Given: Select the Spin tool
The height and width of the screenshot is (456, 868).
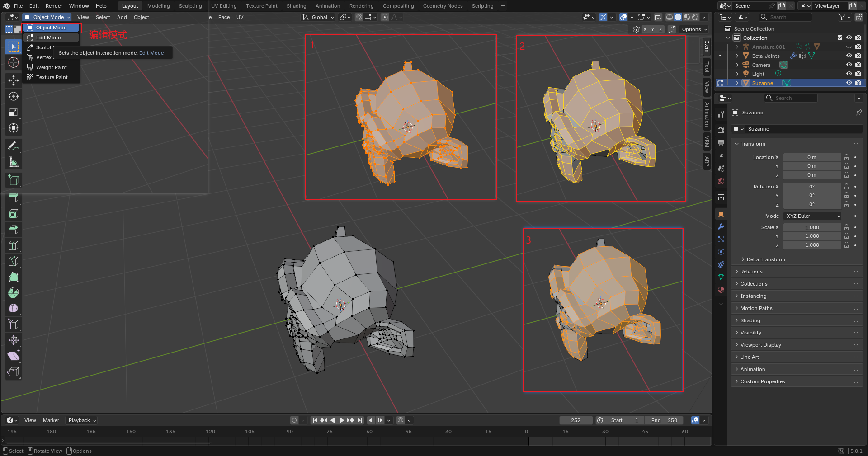Looking at the screenshot, I should point(14,293).
